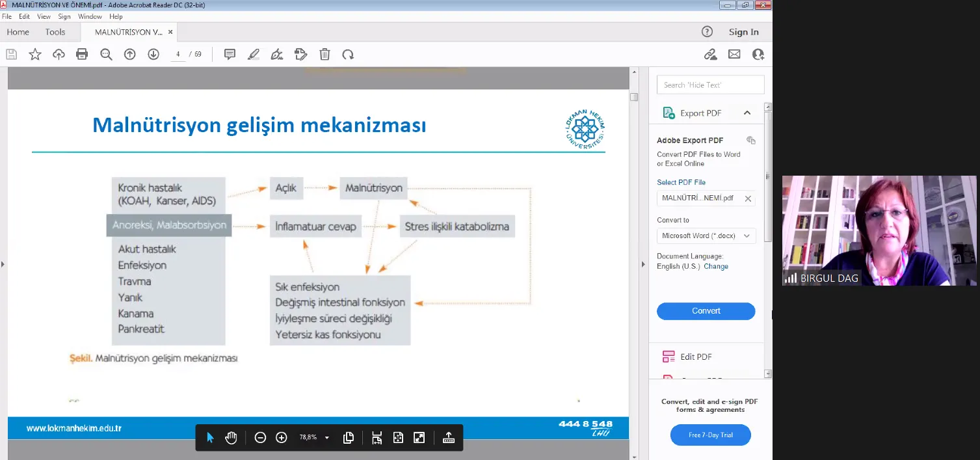Switch to the Hand pan tool
This screenshot has width=980, height=460.
coord(231,438)
